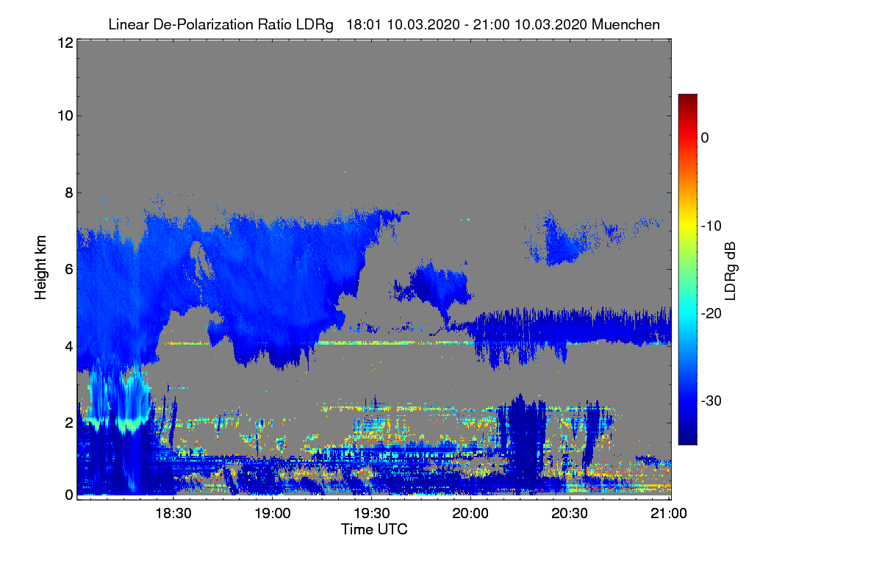Screen dimensions: 882x588
Task: Click the colorbar value label -10
Action: click(x=711, y=226)
